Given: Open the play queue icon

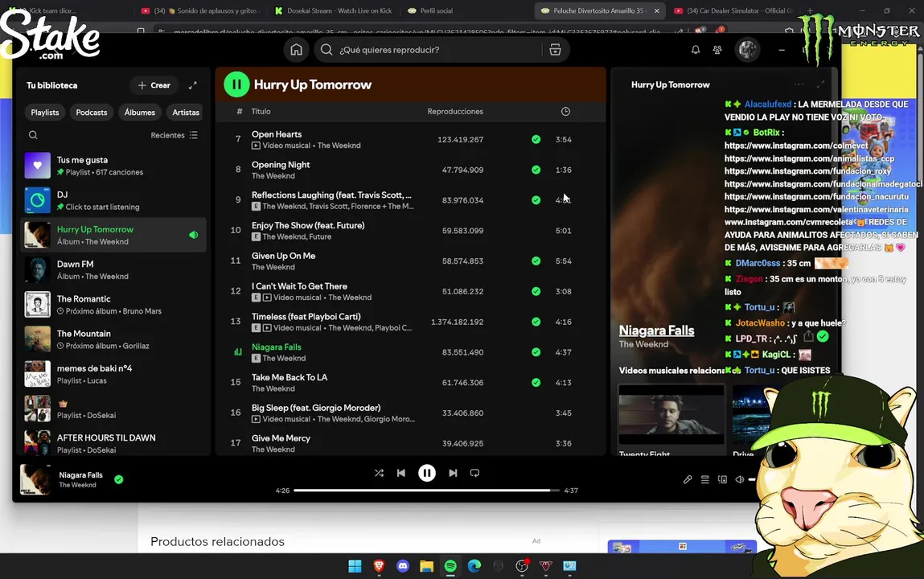Looking at the screenshot, I should [704, 479].
